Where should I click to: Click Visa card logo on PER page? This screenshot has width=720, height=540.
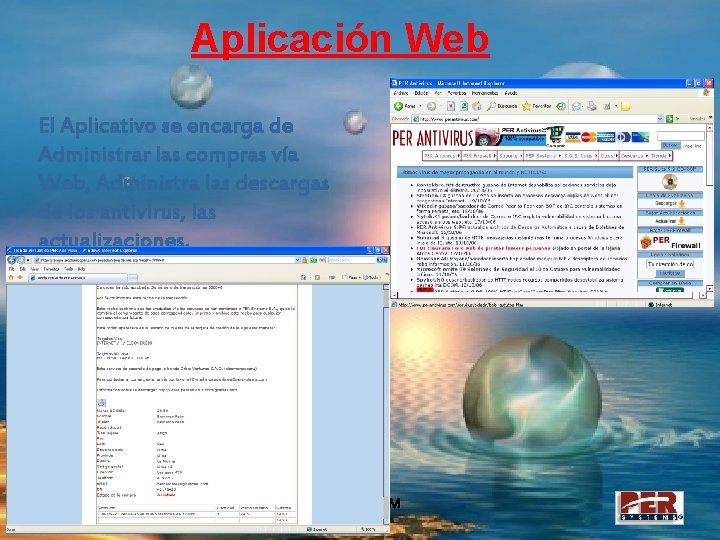click(573, 137)
